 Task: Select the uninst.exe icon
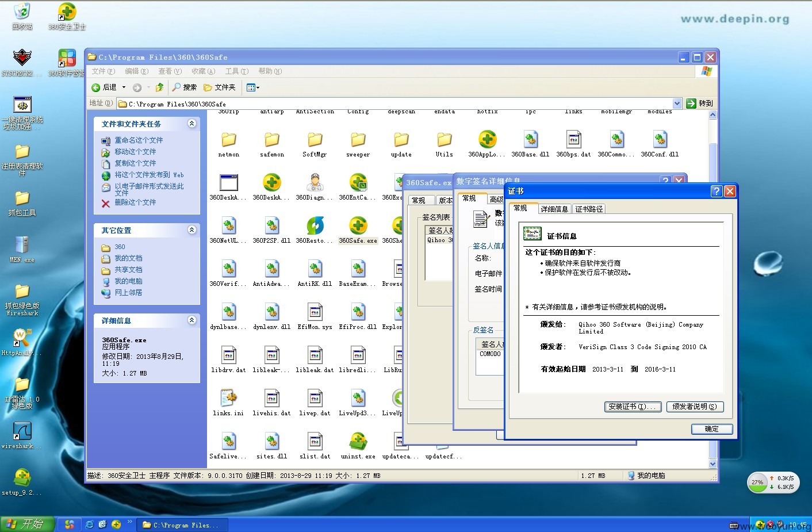coord(358,441)
